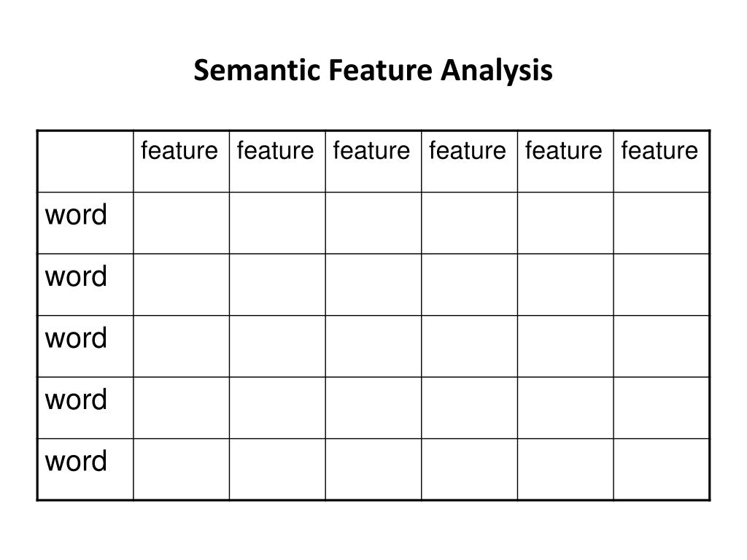Select the last feature column header
Screen dimensions: 747x560
click(x=659, y=151)
